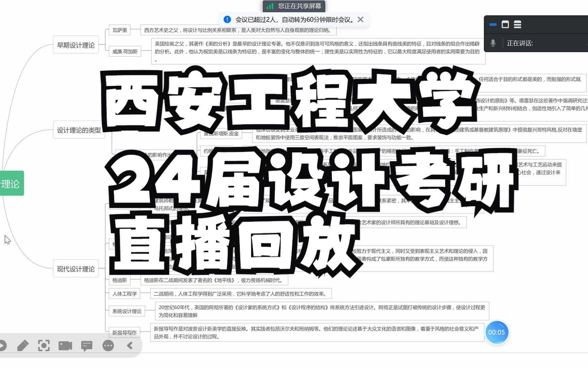Image resolution: width=588 pixels, height=368 pixels.
Task: Collapse the bottom toolbar with the arrow
Action: point(130,346)
